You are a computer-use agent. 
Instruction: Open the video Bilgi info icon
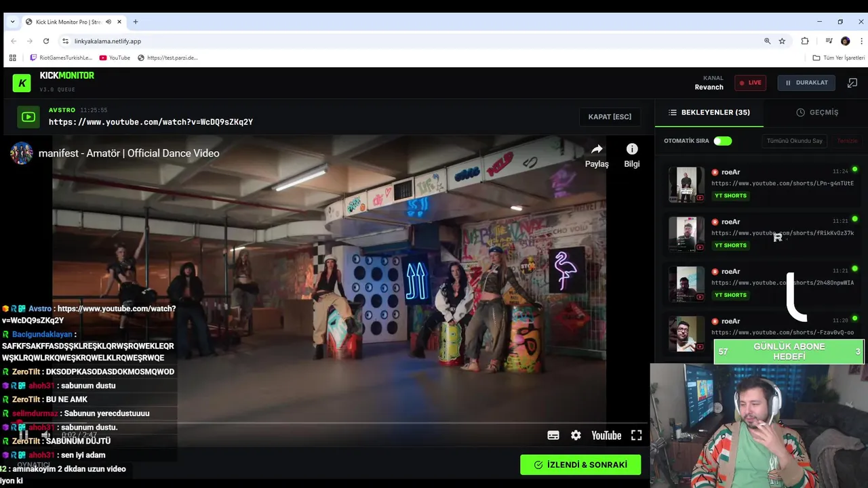point(632,155)
